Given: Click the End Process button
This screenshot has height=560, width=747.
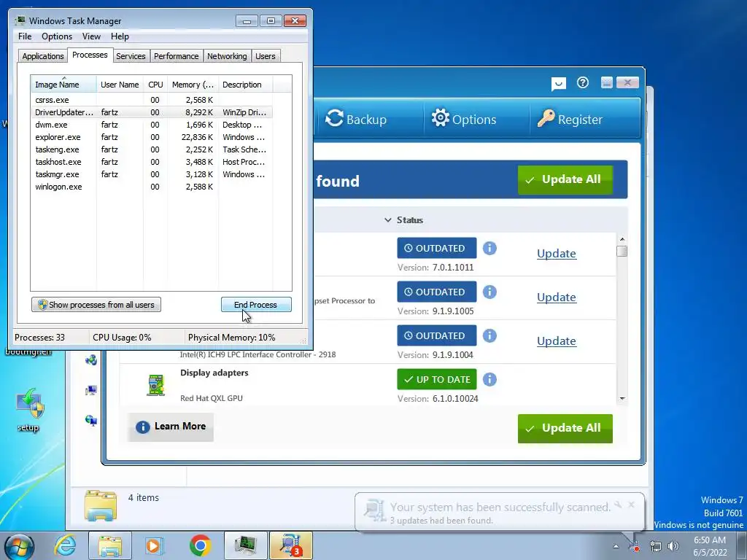Looking at the screenshot, I should (x=256, y=305).
